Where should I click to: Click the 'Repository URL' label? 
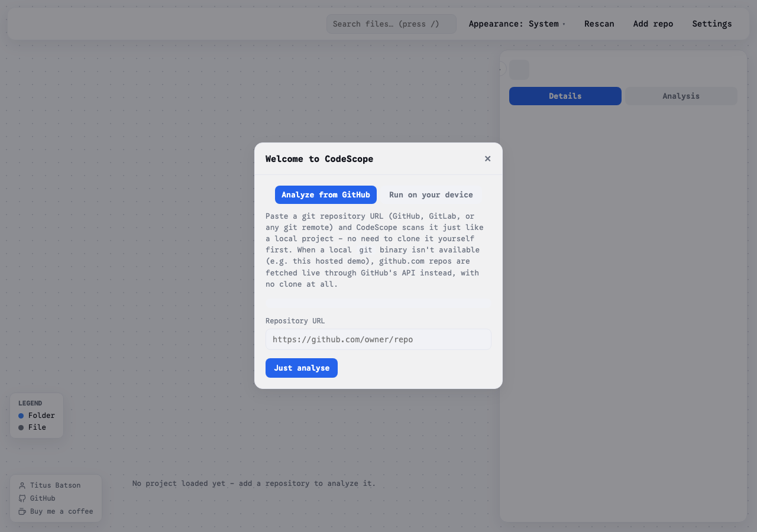[x=295, y=321]
